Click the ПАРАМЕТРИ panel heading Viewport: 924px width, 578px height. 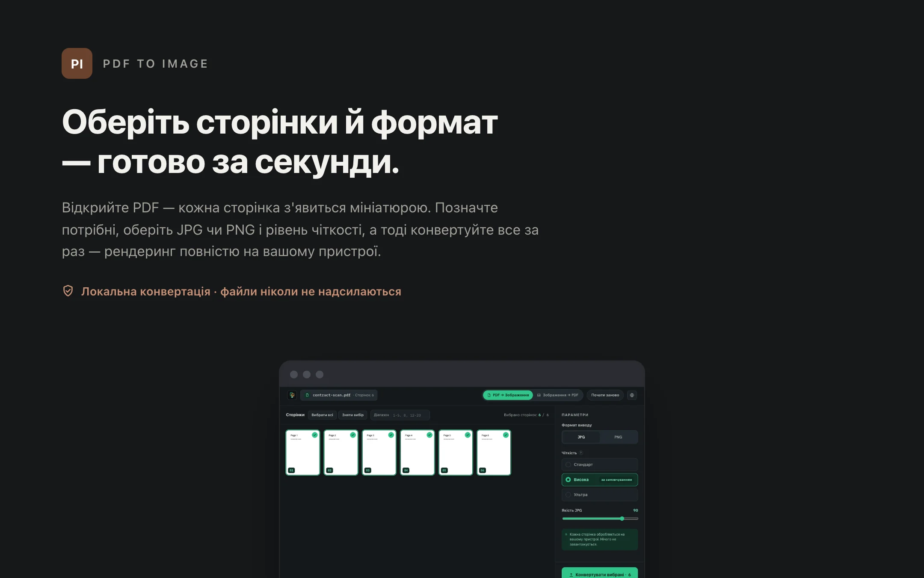coord(575,415)
